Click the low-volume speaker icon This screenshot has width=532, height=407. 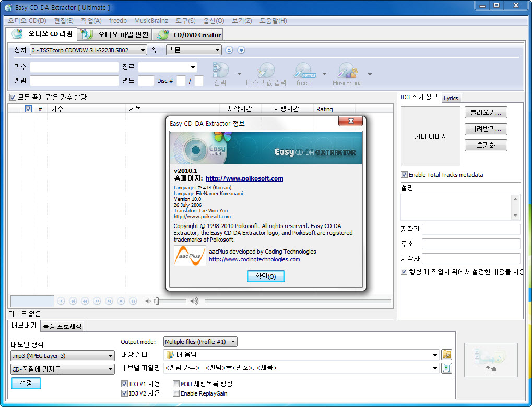tap(148, 301)
